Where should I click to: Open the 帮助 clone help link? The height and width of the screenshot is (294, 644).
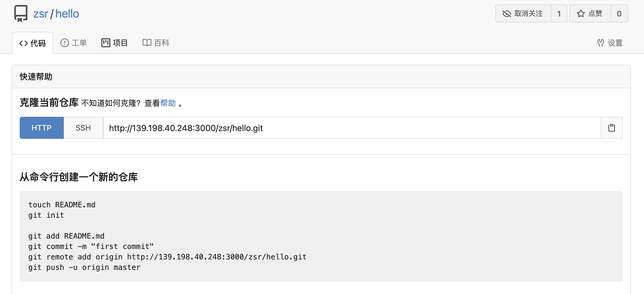[x=168, y=103]
